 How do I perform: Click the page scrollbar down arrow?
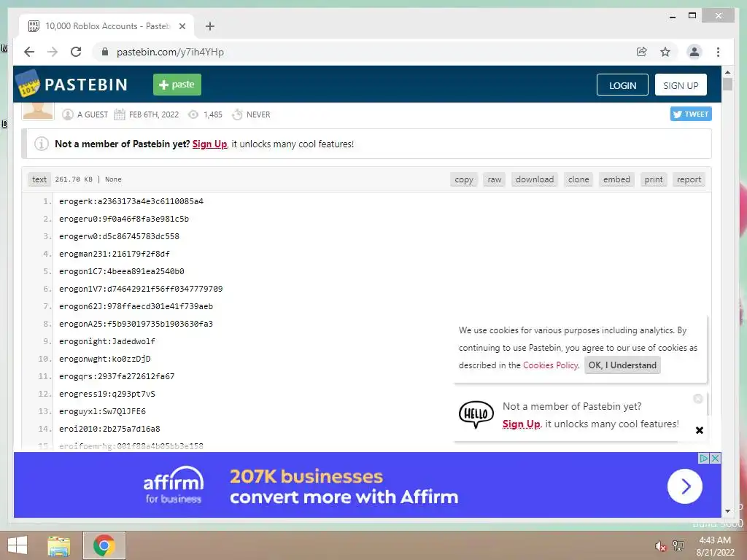coord(727,511)
